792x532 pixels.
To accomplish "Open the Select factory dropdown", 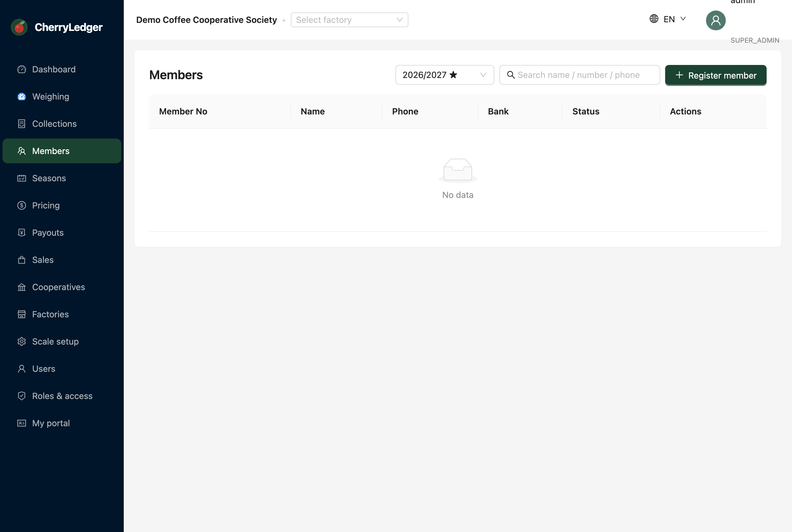I will [349, 20].
